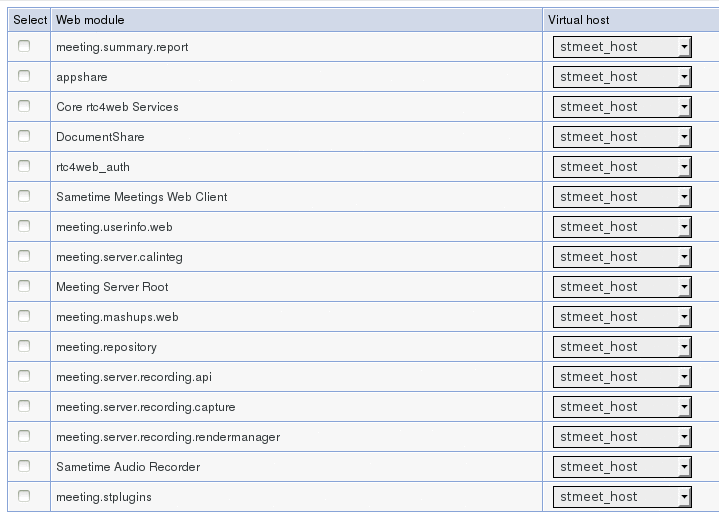This screenshot has height=523, width=719.
Task: Select the meeting.stplugins checkbox
Action: (x=24, y=496)
